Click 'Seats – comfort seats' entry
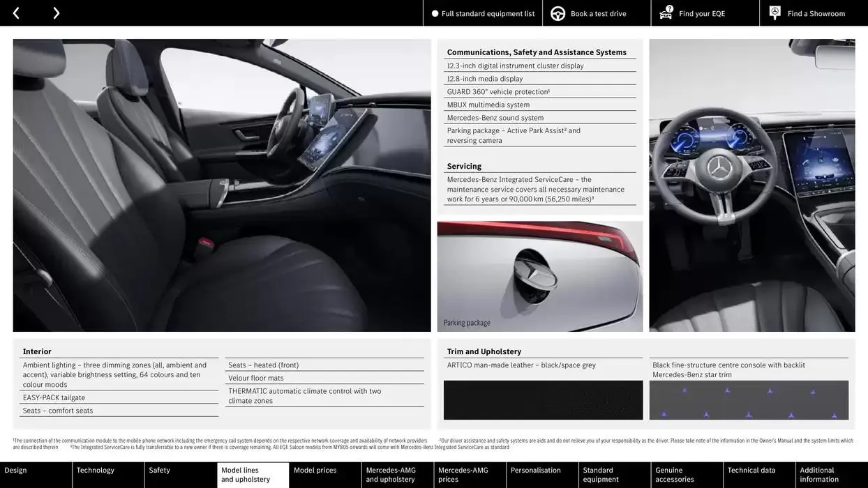Screen dimensions: 868x488 click(58, 411)
